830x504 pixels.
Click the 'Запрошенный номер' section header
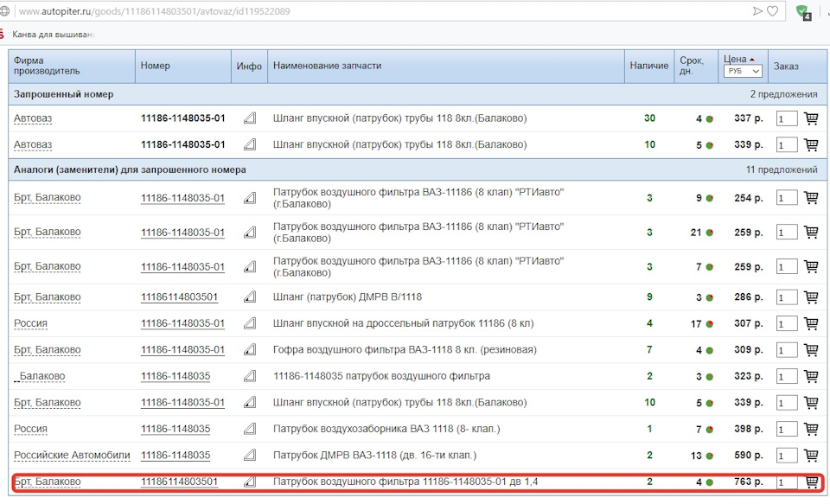point(63,94)
